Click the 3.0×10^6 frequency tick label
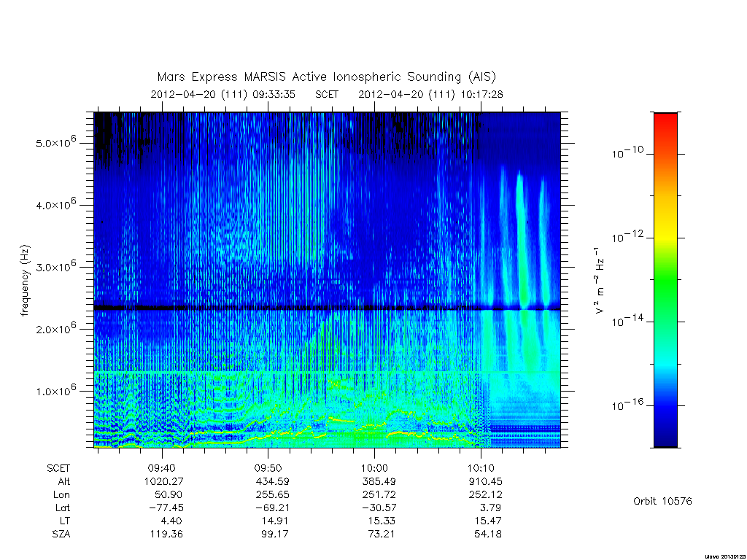Image resolution: width=747 pixels, height=560 pixels. (x=55, y=266)
